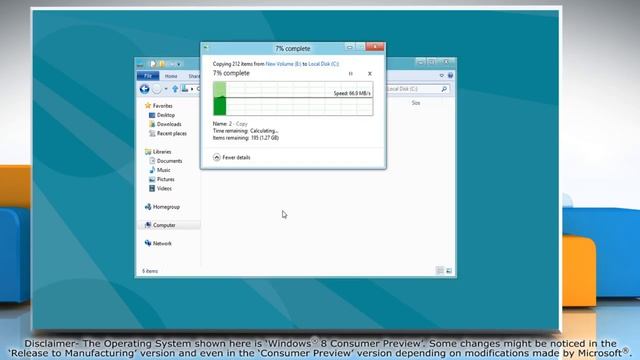Open the recent locations dropdown arrow

[166, 89]
